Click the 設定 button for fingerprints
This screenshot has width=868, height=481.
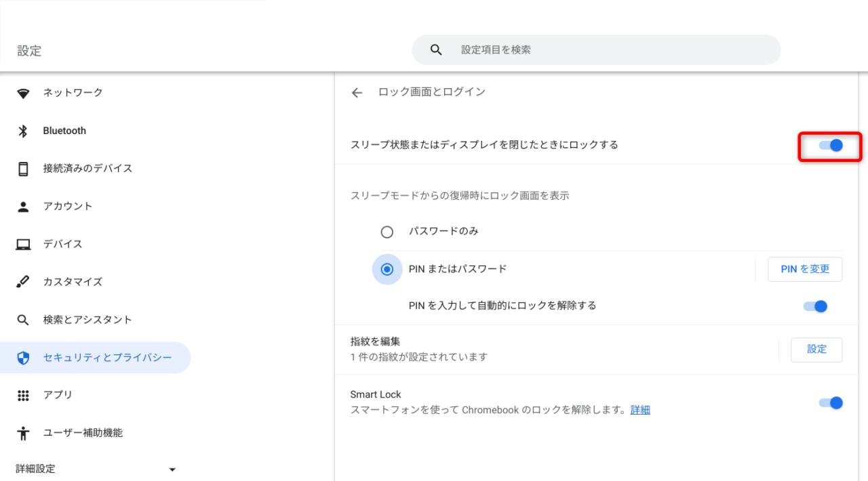pyautogui.click(x=816, y=350)
